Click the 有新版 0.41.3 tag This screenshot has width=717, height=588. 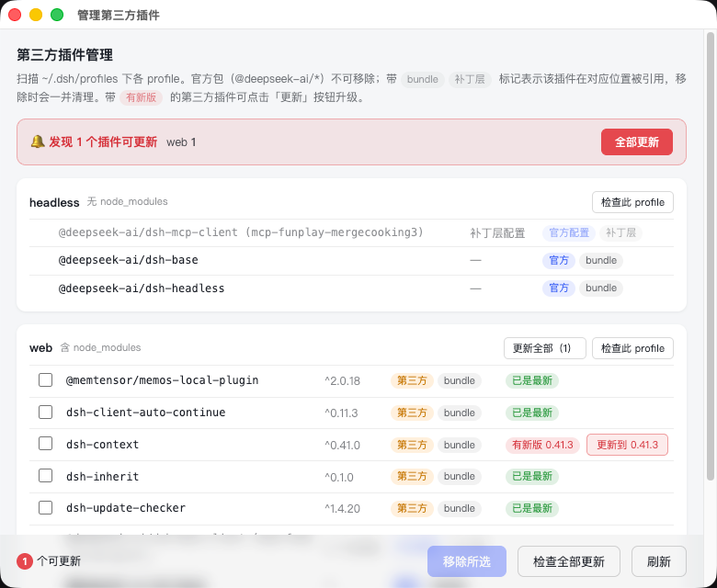[x=542, y=445]
